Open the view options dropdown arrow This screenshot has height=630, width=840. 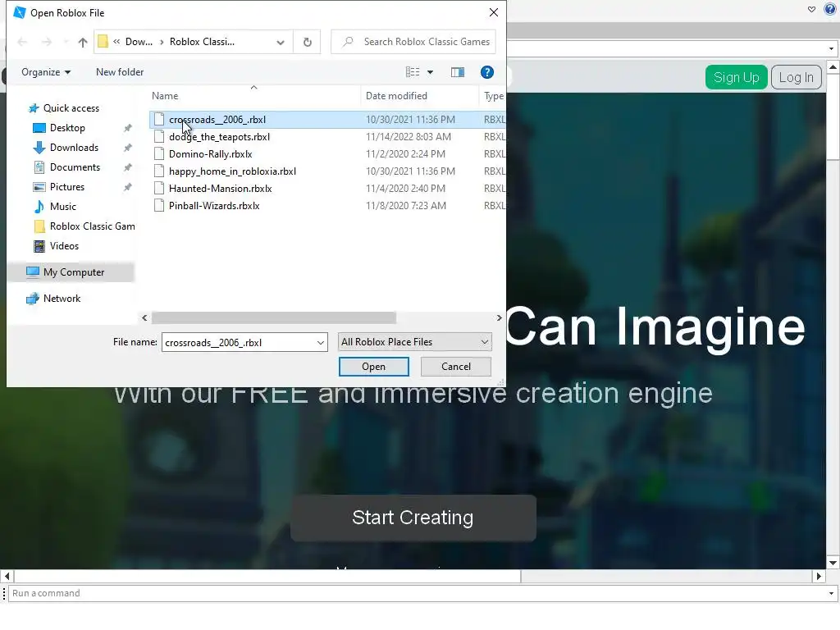(x=430, y=72)
